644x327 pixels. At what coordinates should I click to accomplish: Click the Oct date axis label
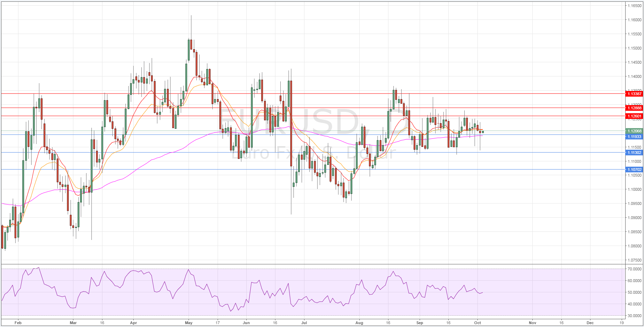click(477, 323)
